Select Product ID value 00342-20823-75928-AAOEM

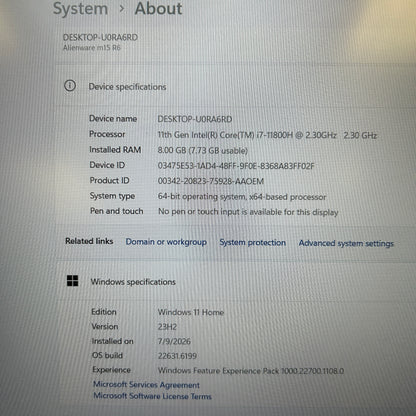210,181
